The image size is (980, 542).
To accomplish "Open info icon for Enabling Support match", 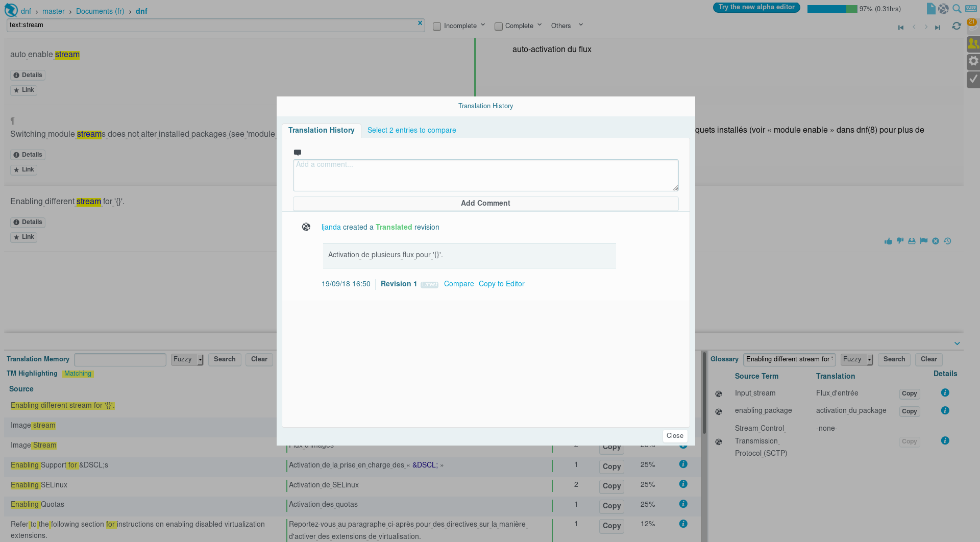I will (x=683, y=464).
